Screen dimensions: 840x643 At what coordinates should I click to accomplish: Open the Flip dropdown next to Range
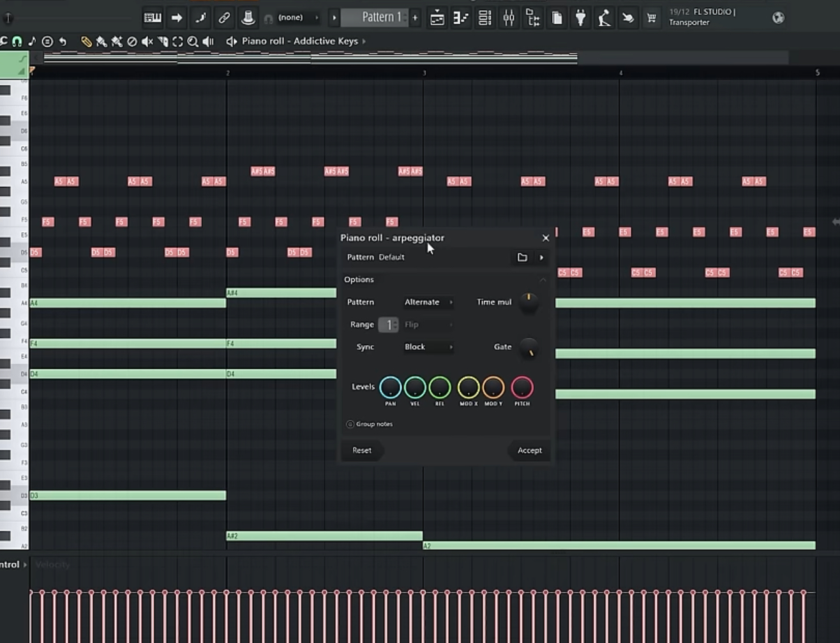[x=428, y=325]
